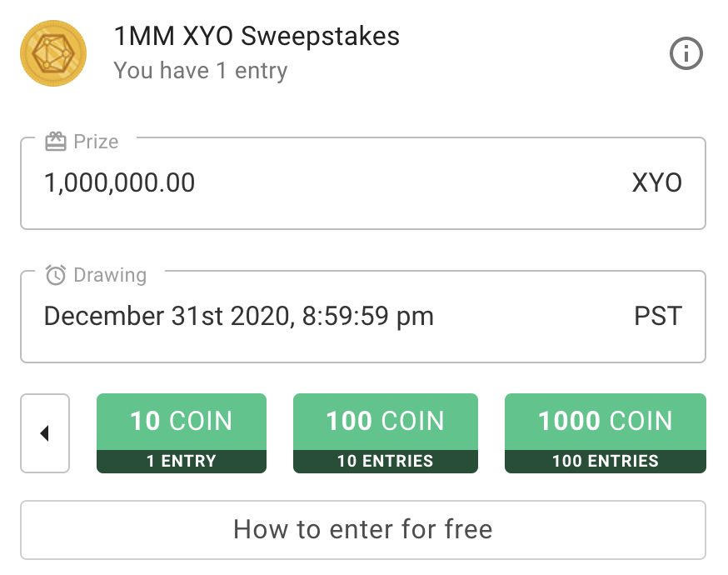
Task: Click the 1 ENTRY dark green label
Action: coord(182,461)
